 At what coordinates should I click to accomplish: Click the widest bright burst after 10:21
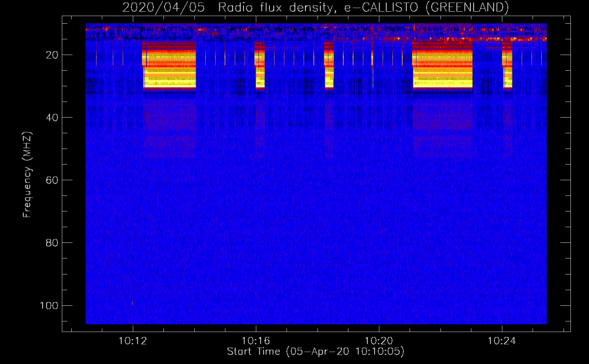pyautogui.click(x=442, y=65)
